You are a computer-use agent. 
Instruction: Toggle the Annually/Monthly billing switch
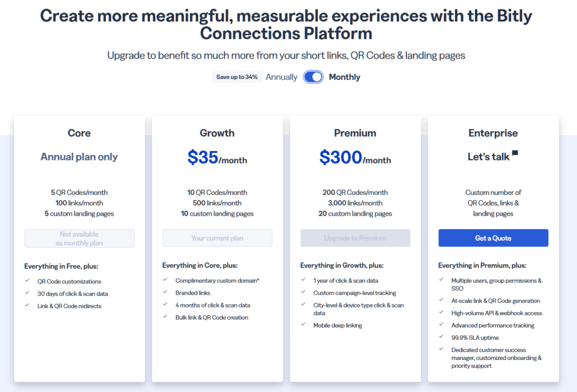point(313,77)
